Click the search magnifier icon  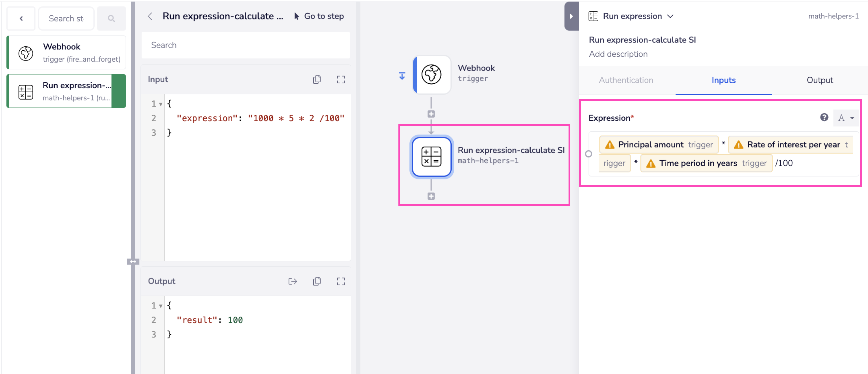tap(111, 19)
